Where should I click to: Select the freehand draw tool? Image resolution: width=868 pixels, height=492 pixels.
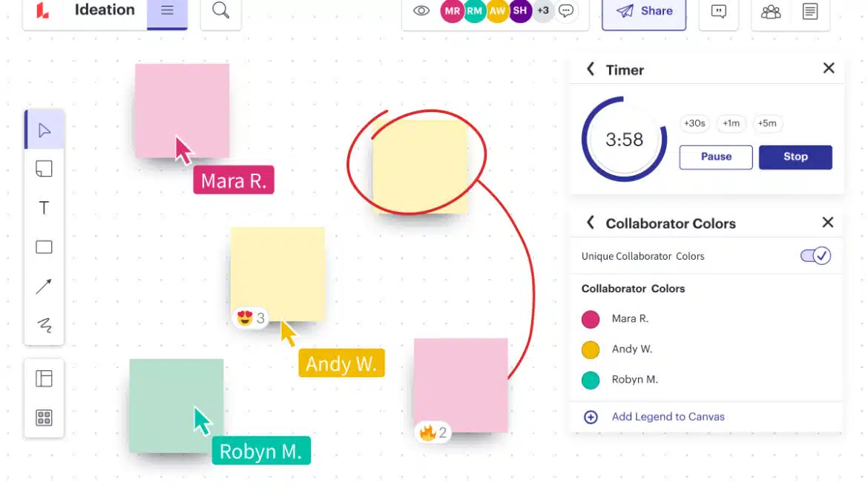click(45, 325)
